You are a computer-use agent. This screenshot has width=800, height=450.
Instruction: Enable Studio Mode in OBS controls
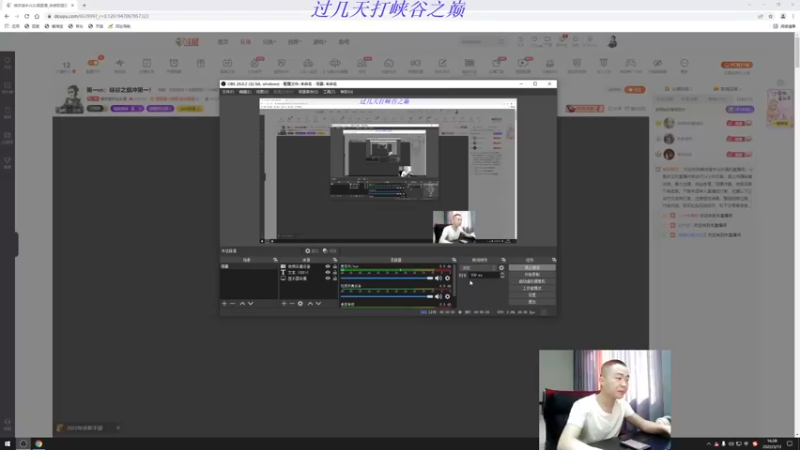532,288
